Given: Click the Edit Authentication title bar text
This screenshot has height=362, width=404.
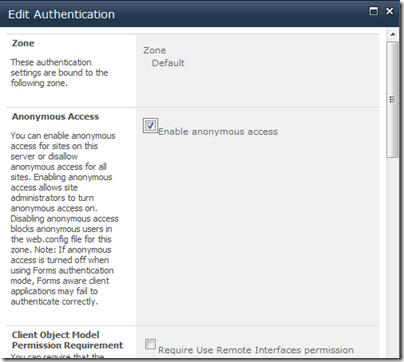Looking at the screenshot, I should pyautogui.click(x=61, y=14).
